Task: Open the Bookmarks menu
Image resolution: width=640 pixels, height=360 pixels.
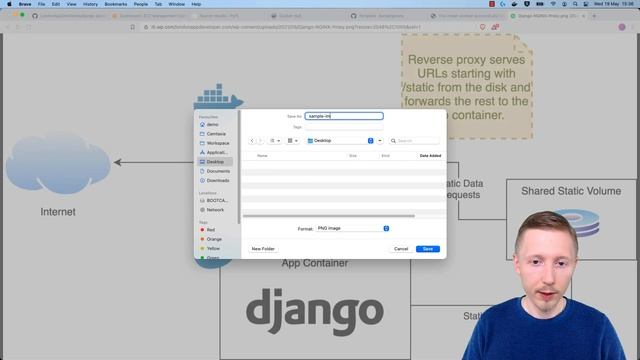Action: pyautogui.click(x=116, y=4)
